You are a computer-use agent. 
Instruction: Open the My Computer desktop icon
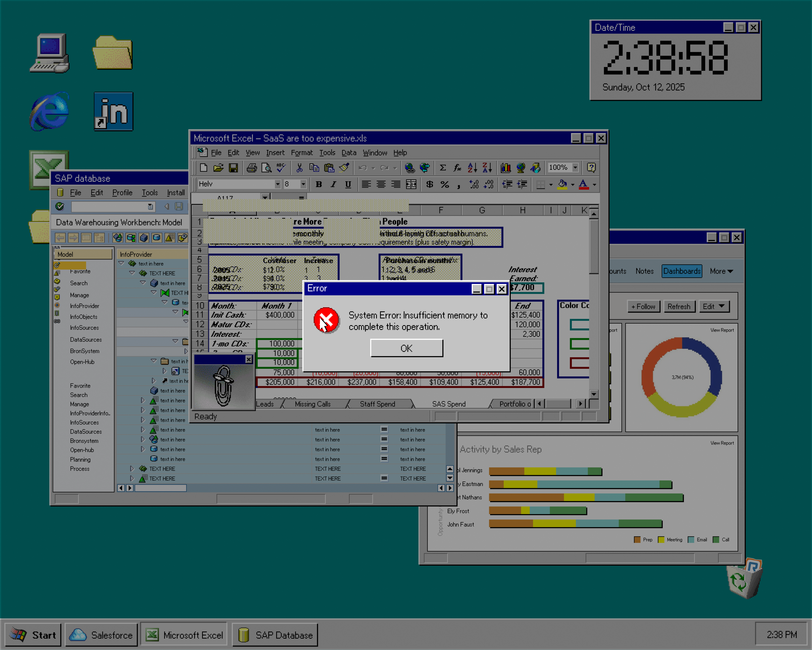pos(50,53)
